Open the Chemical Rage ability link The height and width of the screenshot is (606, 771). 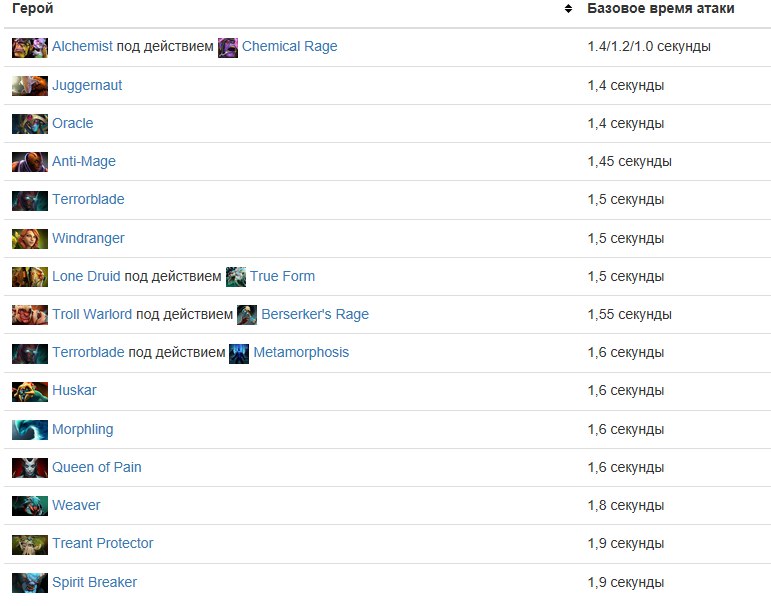point(289,46)
